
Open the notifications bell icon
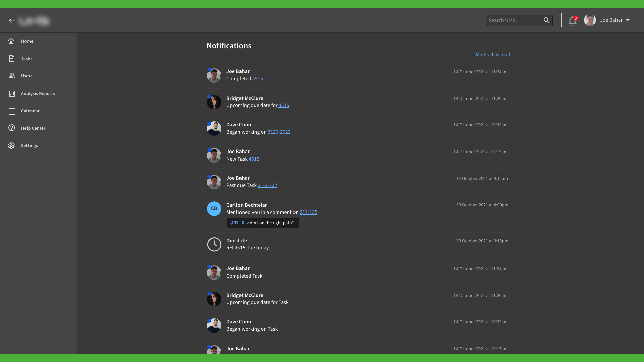pos(572,21)
